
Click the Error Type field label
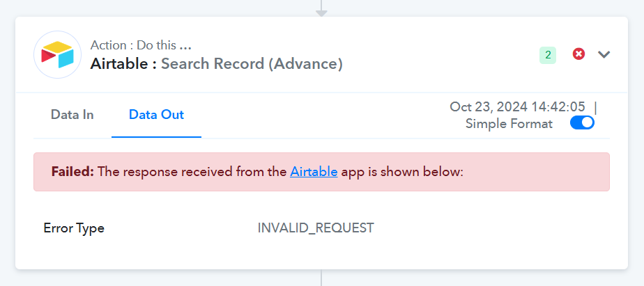coord(74,228)
